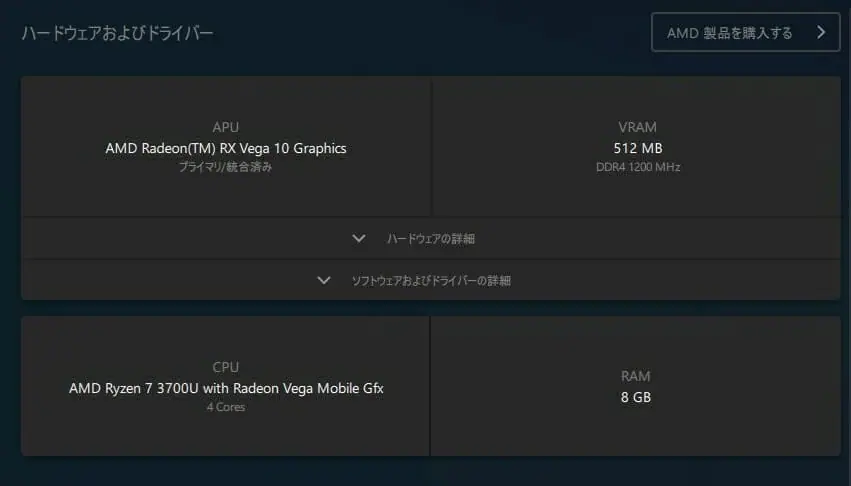Click the APU label
The image size is (851, 486).
pos(226,127)
